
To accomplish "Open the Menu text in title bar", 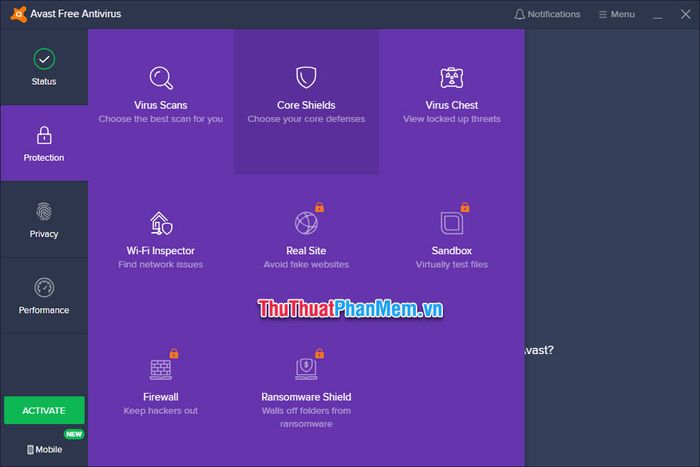I will [623, 14].
